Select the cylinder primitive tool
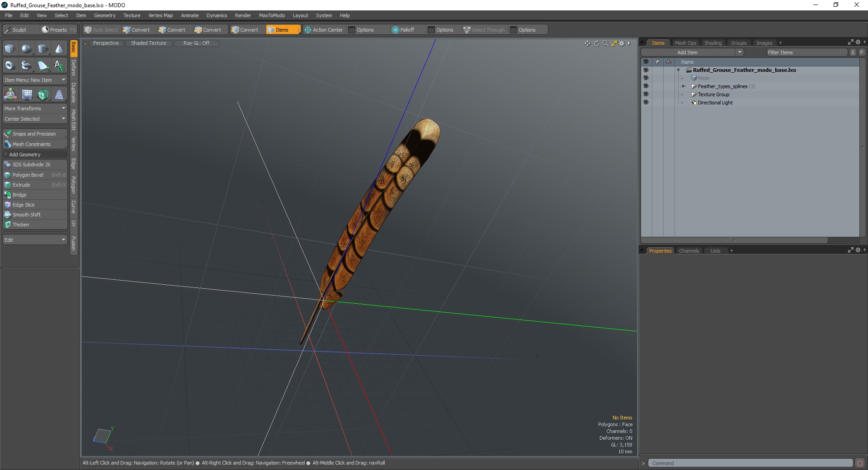This screenshot has height=470, width=868. (42, 49)
